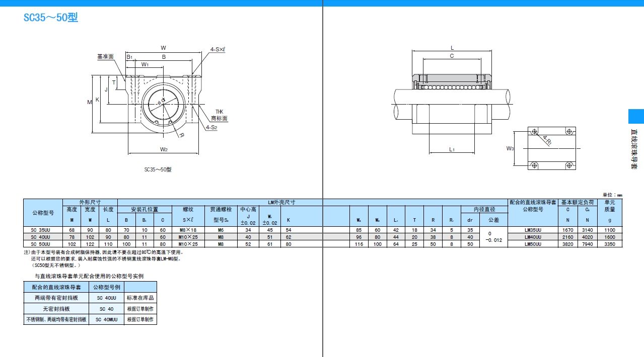
Task: Click the 内径直径 header cell
Action: pyautogui.click(x=484, y=209)
